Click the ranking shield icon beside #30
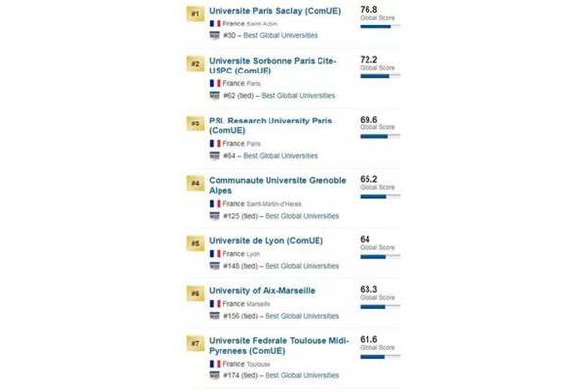The height and width of the screenshot is (392, 588). pyautogui.click(x=214, y=35)
